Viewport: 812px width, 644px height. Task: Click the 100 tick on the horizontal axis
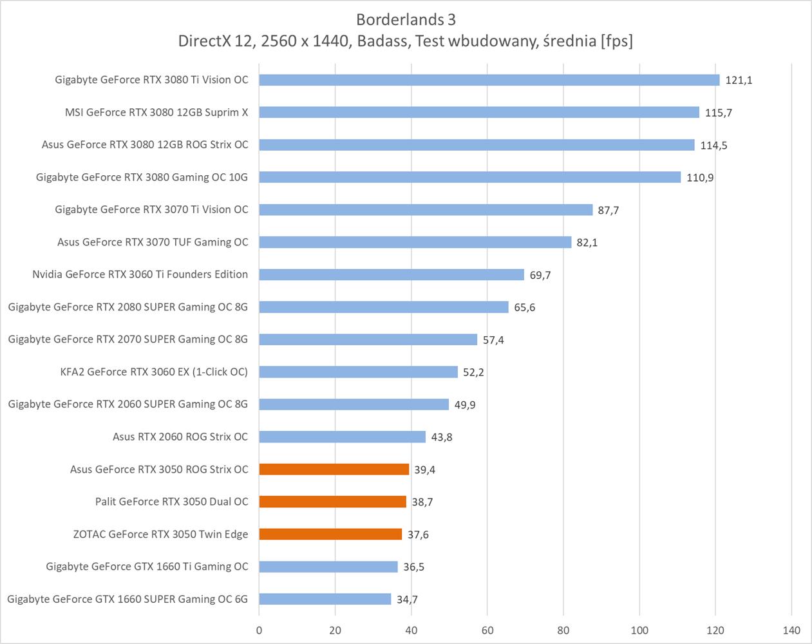[x=639, y=630]
